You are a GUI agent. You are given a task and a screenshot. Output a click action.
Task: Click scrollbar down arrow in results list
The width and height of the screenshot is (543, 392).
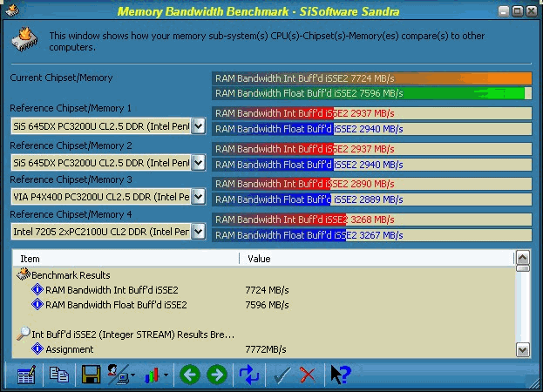pos(523,350)
